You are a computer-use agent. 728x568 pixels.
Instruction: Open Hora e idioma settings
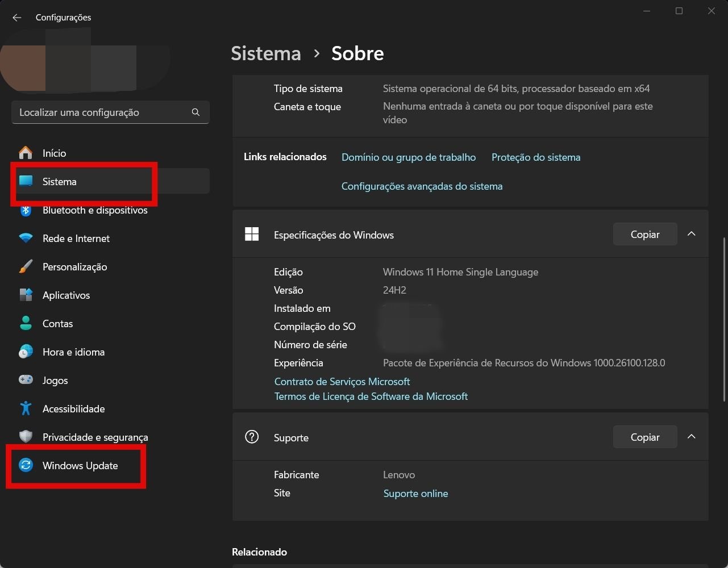(x=73, y=352)
